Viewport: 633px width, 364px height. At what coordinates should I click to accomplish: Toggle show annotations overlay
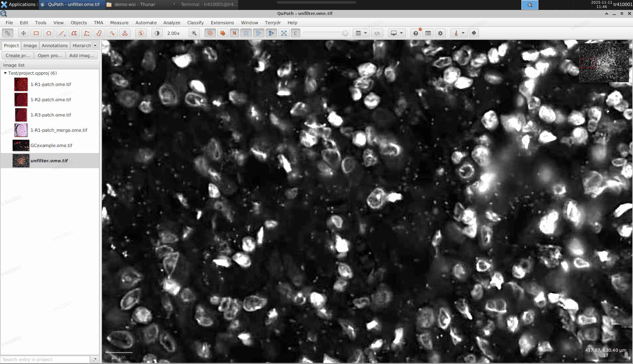[x=210, y=33]
